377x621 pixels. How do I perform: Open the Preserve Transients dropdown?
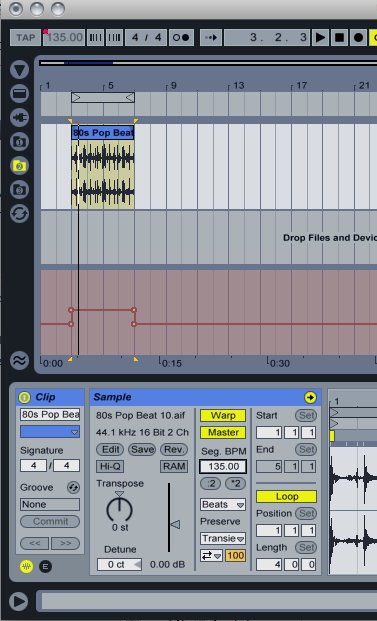pos(223,539)
